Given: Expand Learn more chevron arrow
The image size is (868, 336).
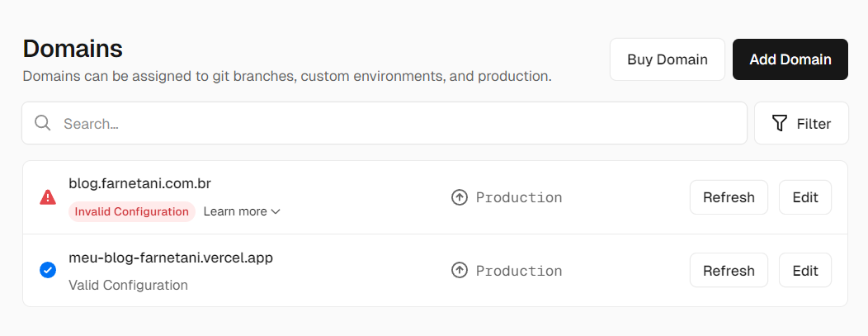Looking at the screenshot, I should [276, 211].
